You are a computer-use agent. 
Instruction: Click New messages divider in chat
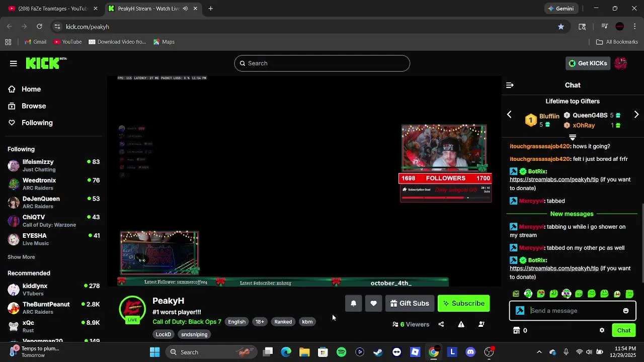[x=572, y=214]
